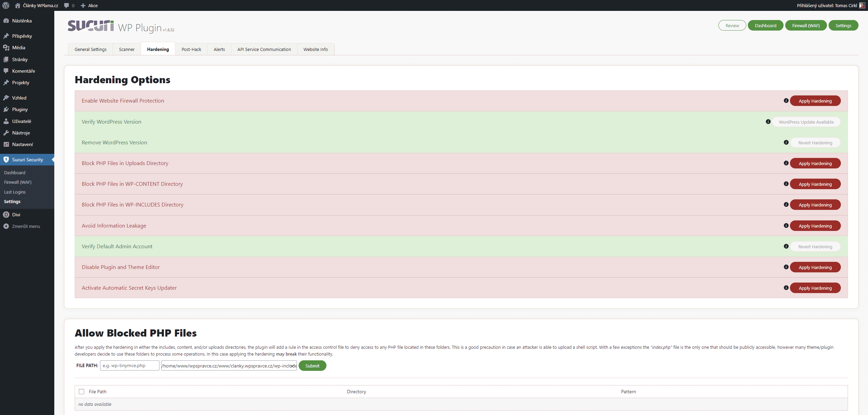Click info icon for Enable Website Firewall Protection

786,101
